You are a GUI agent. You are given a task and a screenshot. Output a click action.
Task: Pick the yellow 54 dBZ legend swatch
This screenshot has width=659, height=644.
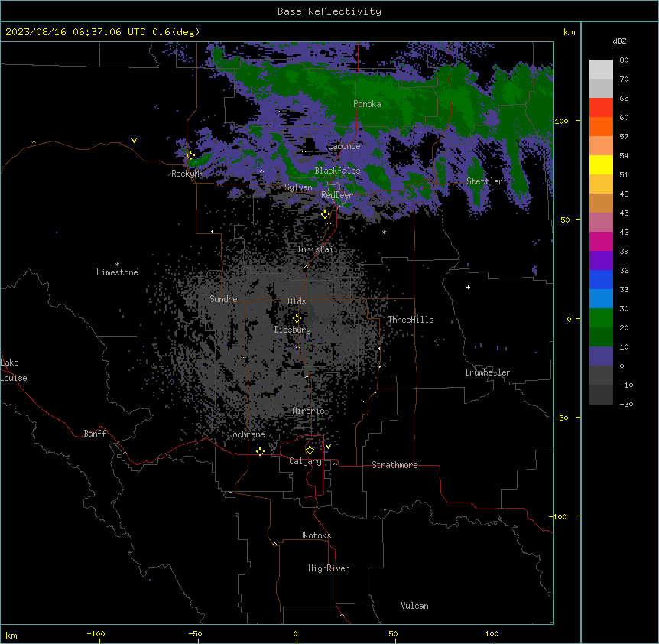pyautogui.click(x=601, y=164)
